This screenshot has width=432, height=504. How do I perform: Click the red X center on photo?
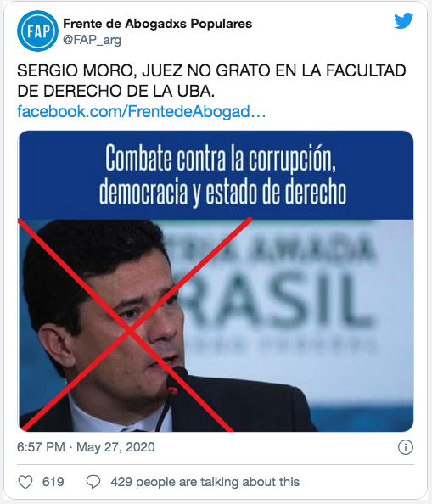click(130, 330)
